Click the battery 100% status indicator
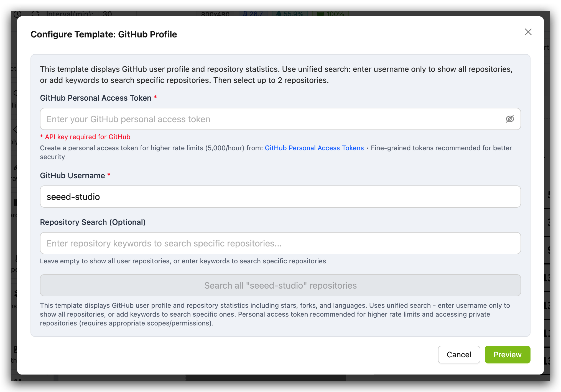This screenshot has width=561, height=392. [x=330, y=14]
